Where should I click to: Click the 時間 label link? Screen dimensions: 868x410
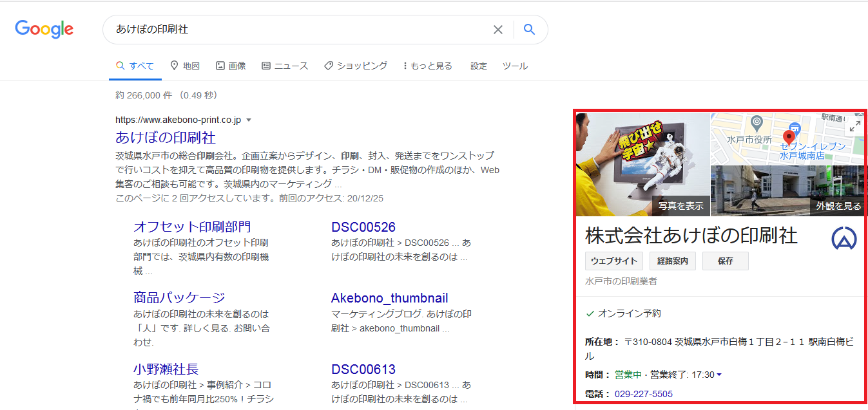pyautogui.click(x=597, y=375)
